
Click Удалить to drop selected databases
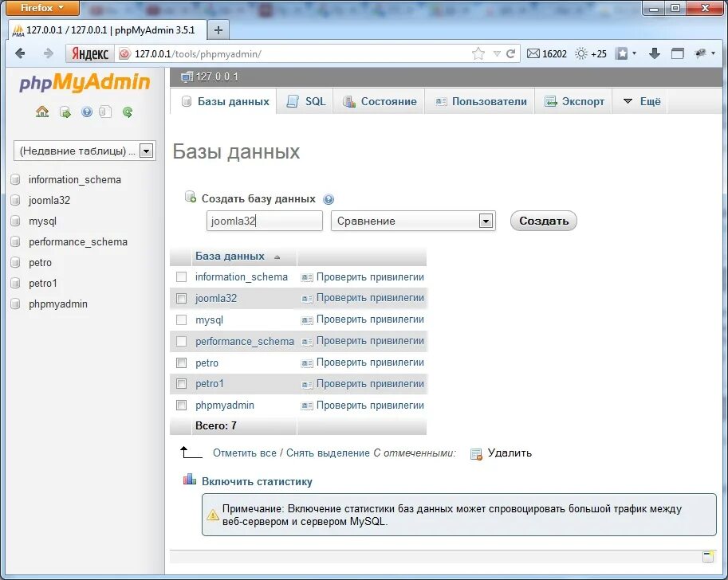click(510, 453)
